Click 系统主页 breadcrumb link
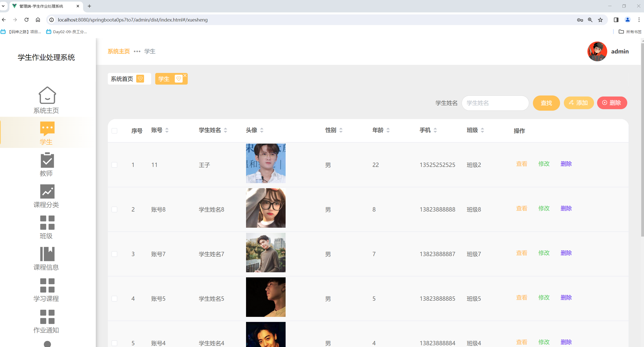644x347 pixels. (118, 51)
